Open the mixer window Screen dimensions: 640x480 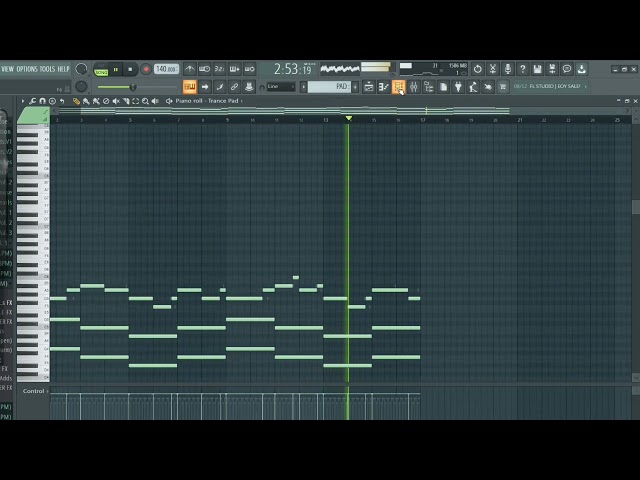413,87
